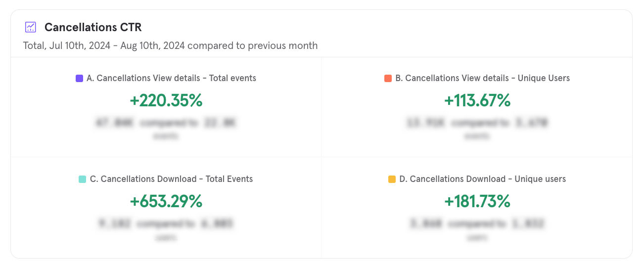Click the +181.73% change value

click(477, 202)
